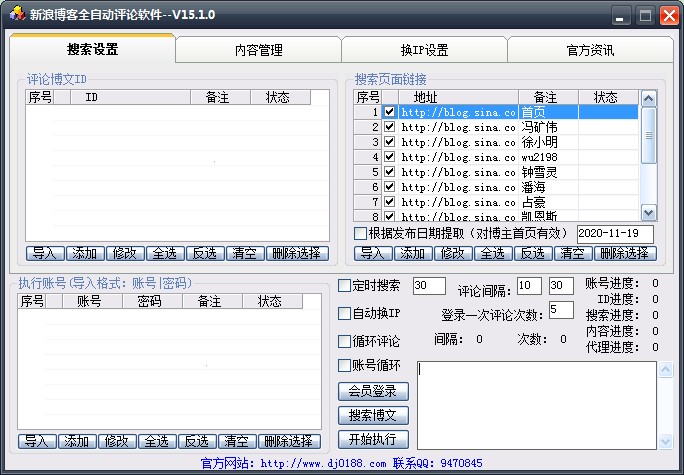Click 添加 under 评论博文ID list

[85, 253]
